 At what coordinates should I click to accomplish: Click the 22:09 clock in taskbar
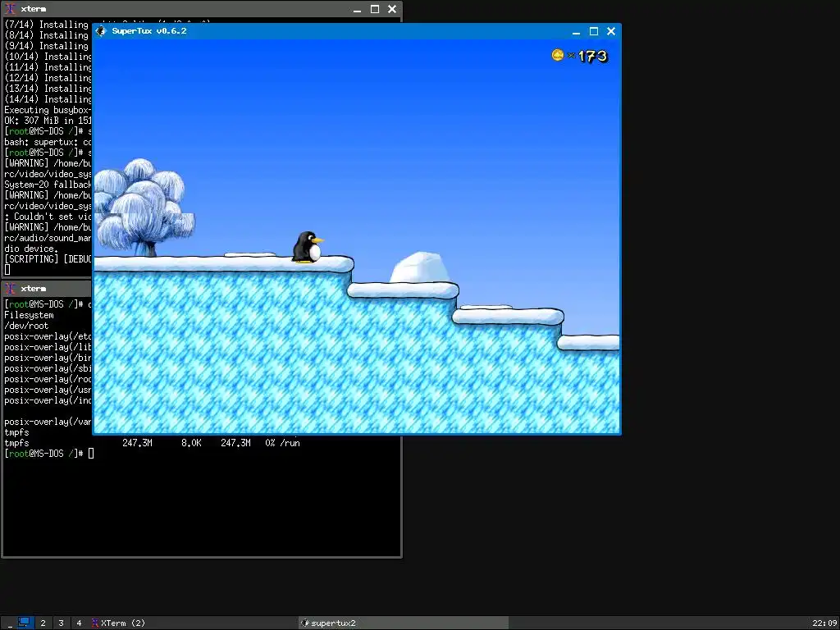(824, 623)
